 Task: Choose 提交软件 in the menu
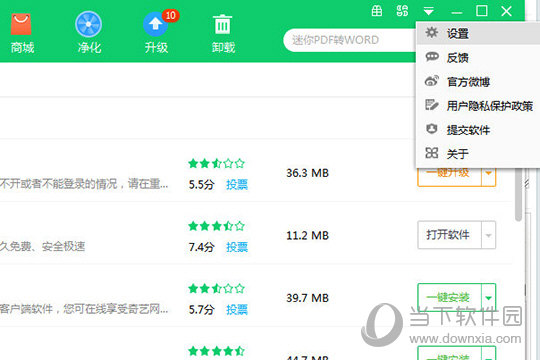478,130
